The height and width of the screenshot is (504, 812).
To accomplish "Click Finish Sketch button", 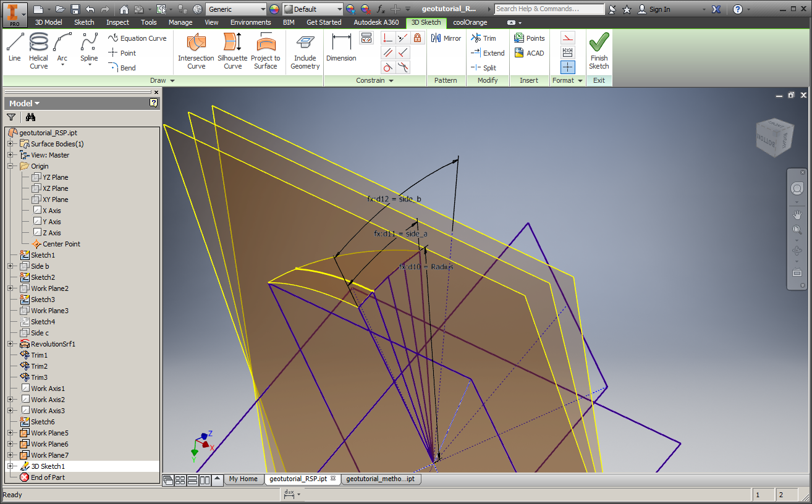I will [x=599, y=51].
